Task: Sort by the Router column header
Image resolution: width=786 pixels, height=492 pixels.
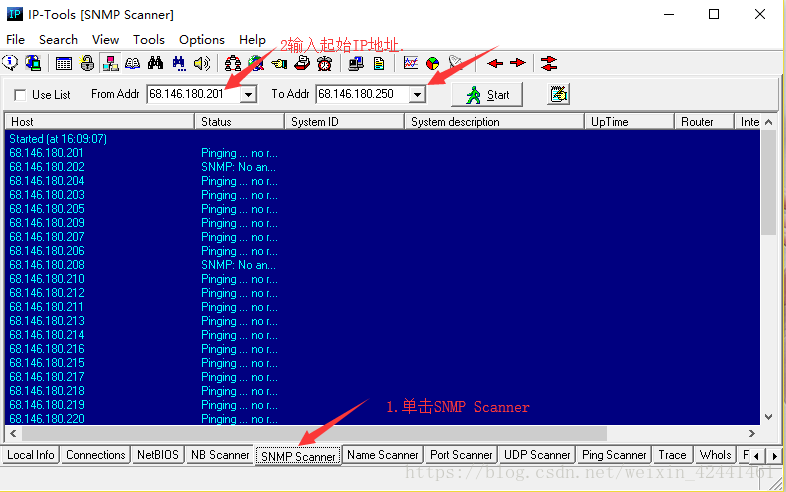Action: (x=704, y=122)
